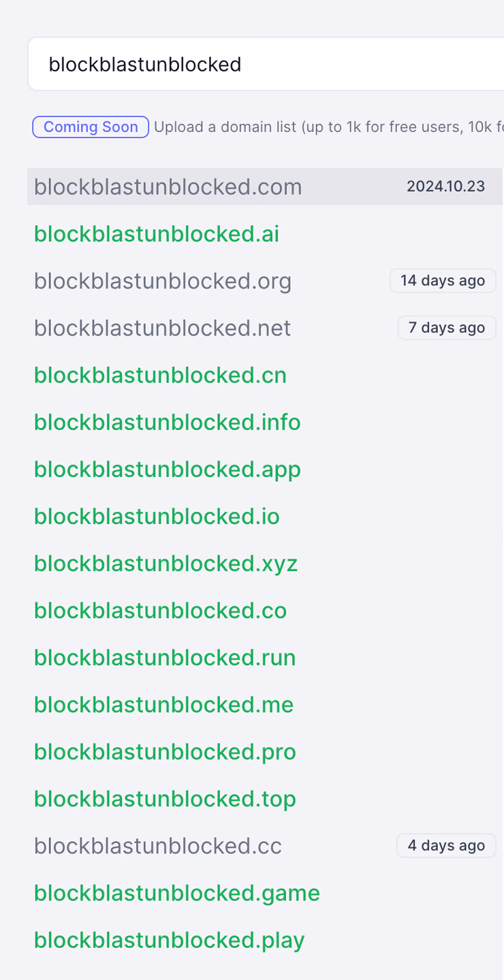The image size is (504, 980).
Task: Click the 2024.10.23 registration date
Action: point(446,186)
